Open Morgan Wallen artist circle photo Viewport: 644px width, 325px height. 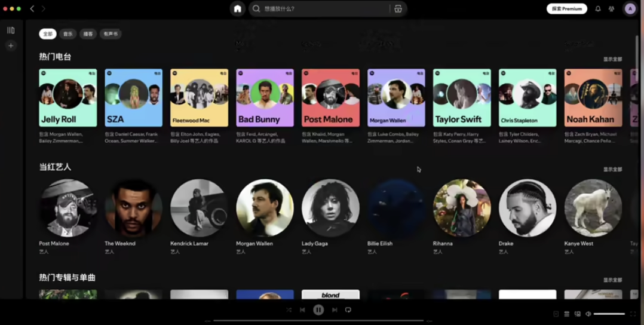point(265,208)
